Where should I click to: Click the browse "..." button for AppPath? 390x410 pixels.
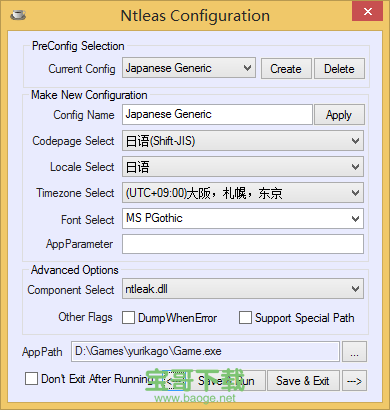(354, 351)
